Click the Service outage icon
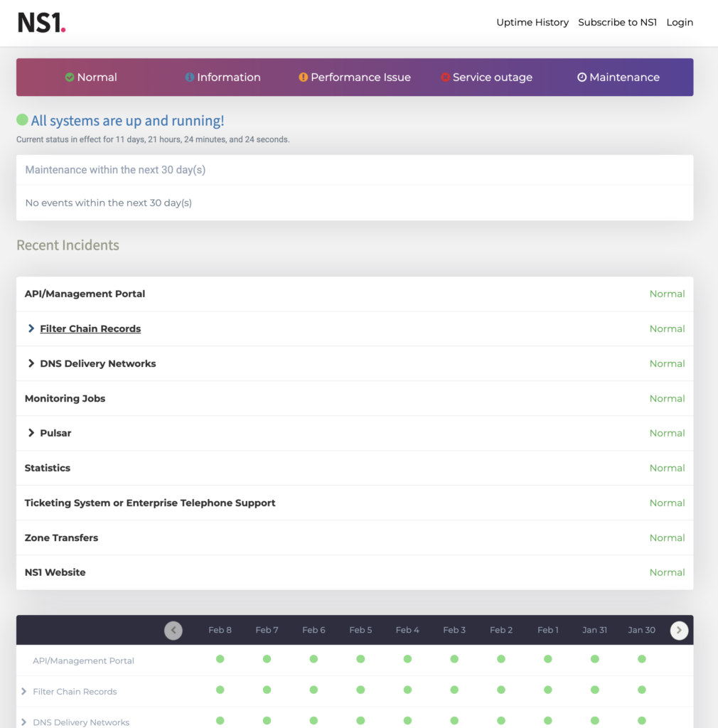This screenshot has height=728, width=718. 447,77
